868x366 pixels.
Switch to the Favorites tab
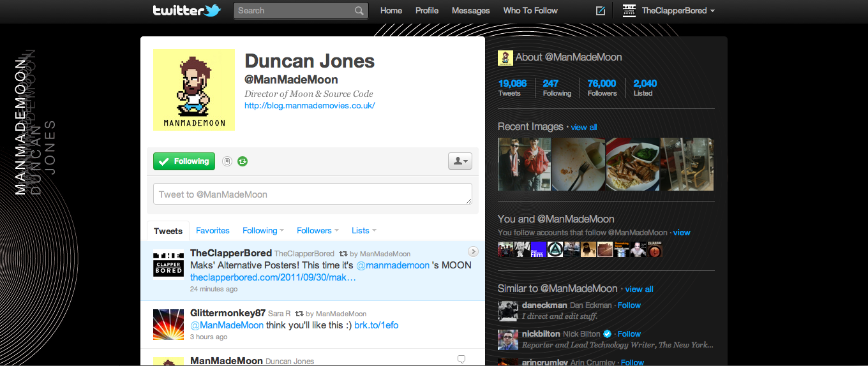[213, 230]
